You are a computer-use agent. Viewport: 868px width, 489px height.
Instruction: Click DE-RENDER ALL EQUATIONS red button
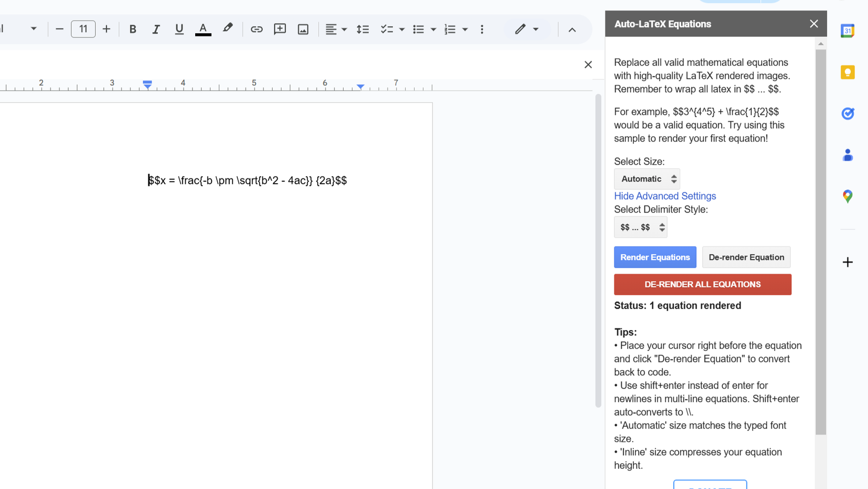tap(702, 284)
